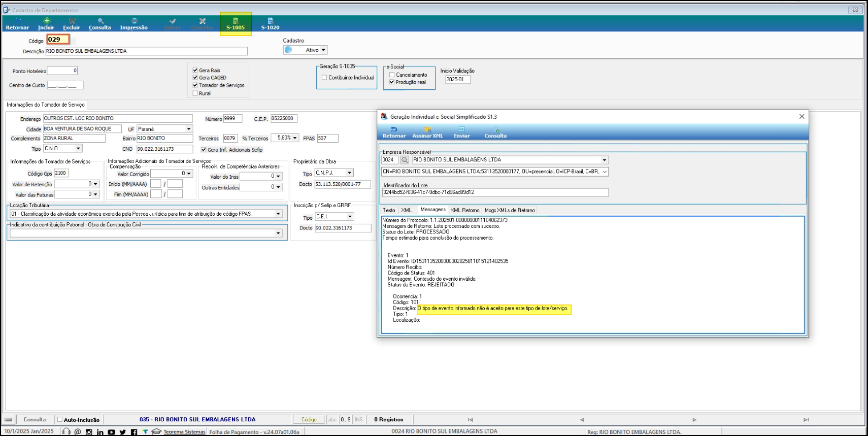868x436 pixels.
Task: Open the S-1005 event generation
Action: click(236, 24)
